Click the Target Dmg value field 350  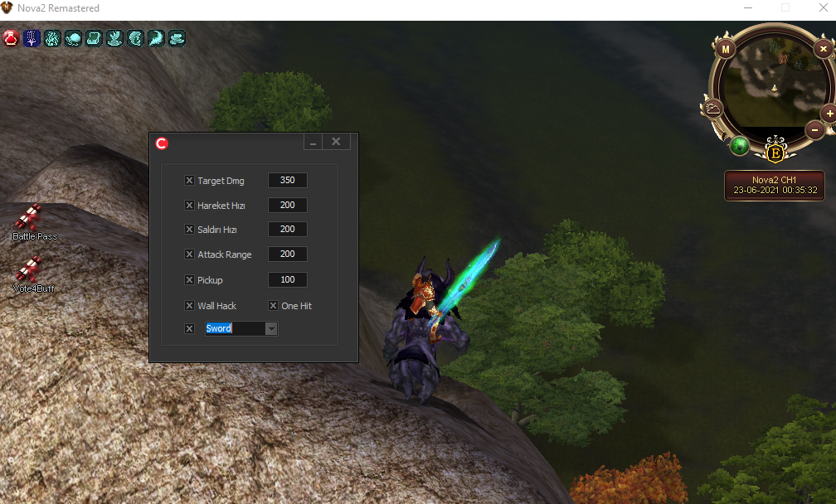(x=287, y=180)
